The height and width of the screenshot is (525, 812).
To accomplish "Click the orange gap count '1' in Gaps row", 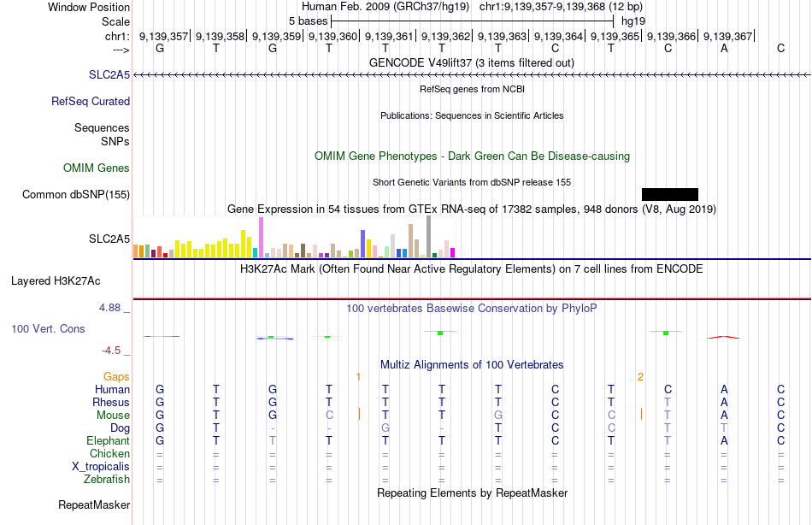I will [x=358, y=377].
